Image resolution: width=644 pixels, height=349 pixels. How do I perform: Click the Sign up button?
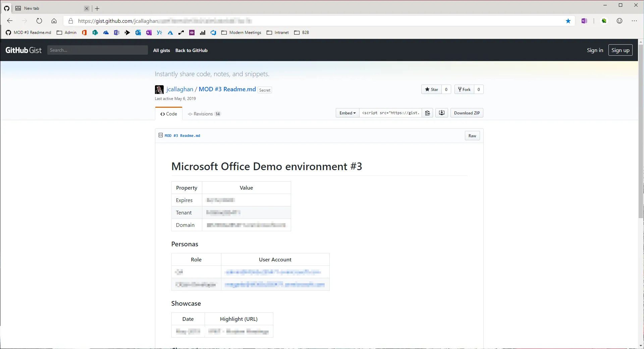(x=621, y=50)
